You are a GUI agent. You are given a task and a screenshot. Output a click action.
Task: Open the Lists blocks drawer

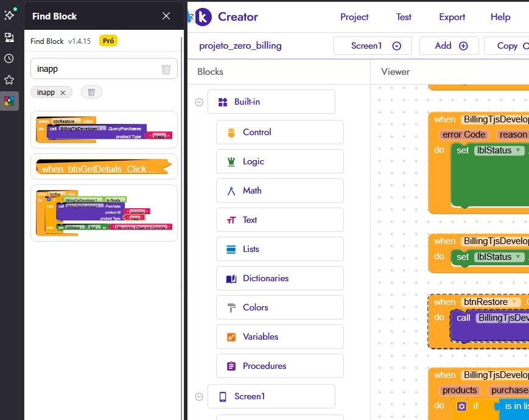(x=279, y=249)
